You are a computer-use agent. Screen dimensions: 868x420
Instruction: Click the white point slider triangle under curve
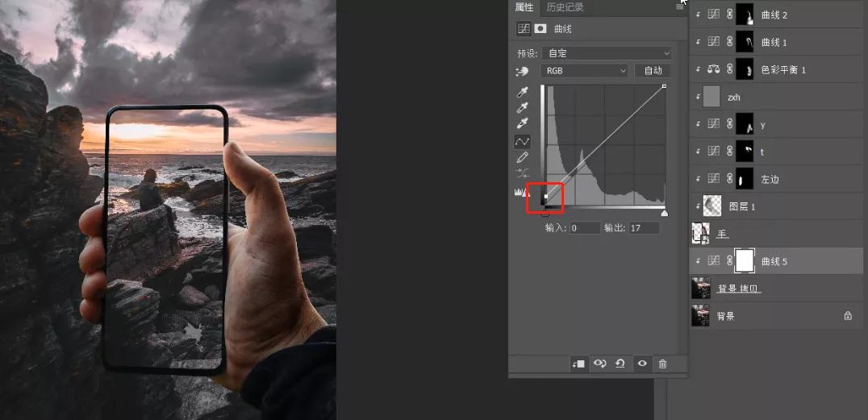pyautogui.click(x=664, y=213)
